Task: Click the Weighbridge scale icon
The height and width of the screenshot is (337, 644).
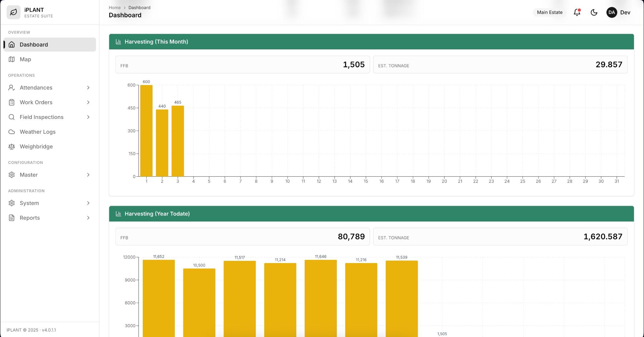Action: pyautogui.click(x=12, y=147)
